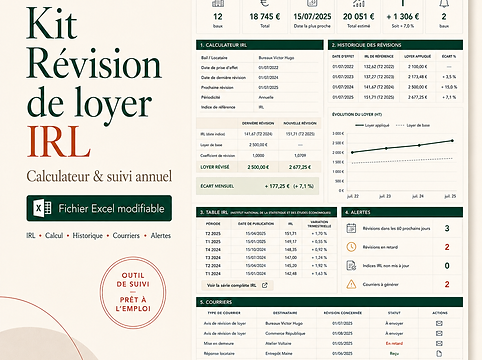The image size is (482, 360).
Task: Click the orange clock icon for late revisions
Action: 351,247
